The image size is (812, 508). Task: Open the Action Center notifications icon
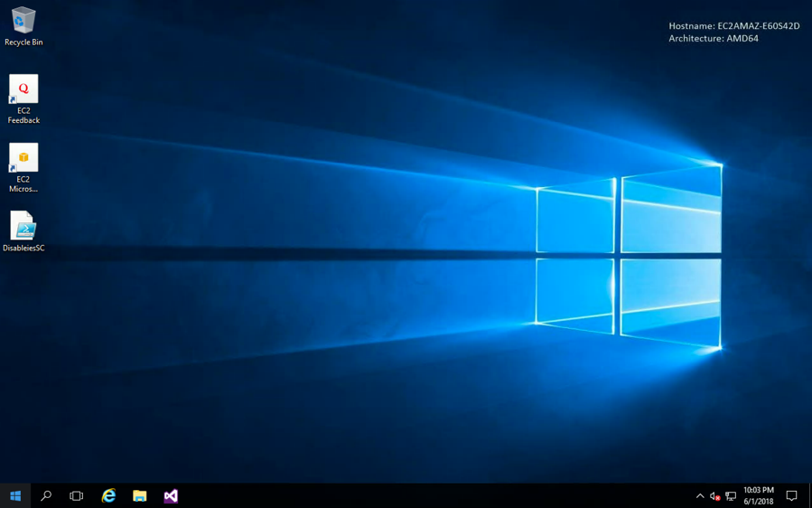[791, 496]
